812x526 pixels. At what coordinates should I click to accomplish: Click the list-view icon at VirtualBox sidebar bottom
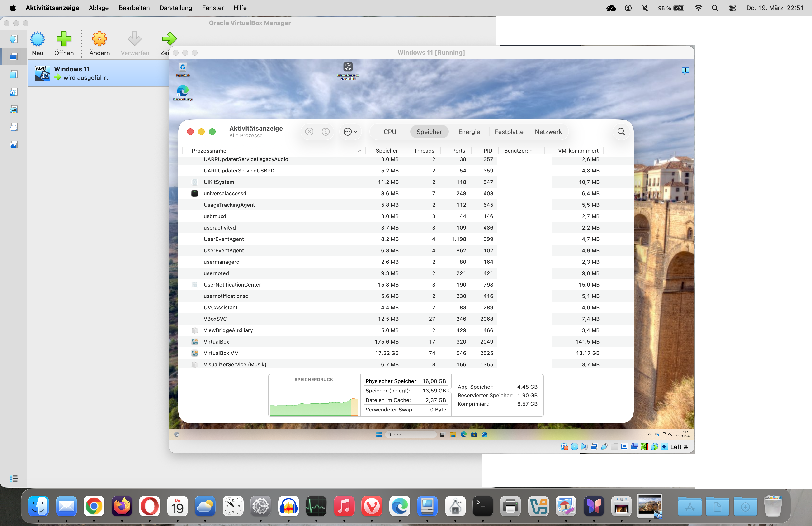coord(14,478)
